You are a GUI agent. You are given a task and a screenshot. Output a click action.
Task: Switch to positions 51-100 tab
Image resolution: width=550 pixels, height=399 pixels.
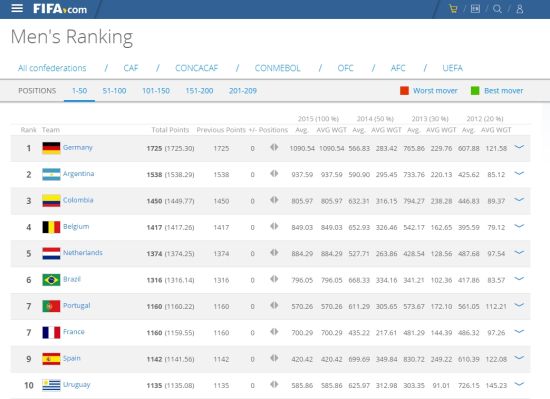point(114,91)
